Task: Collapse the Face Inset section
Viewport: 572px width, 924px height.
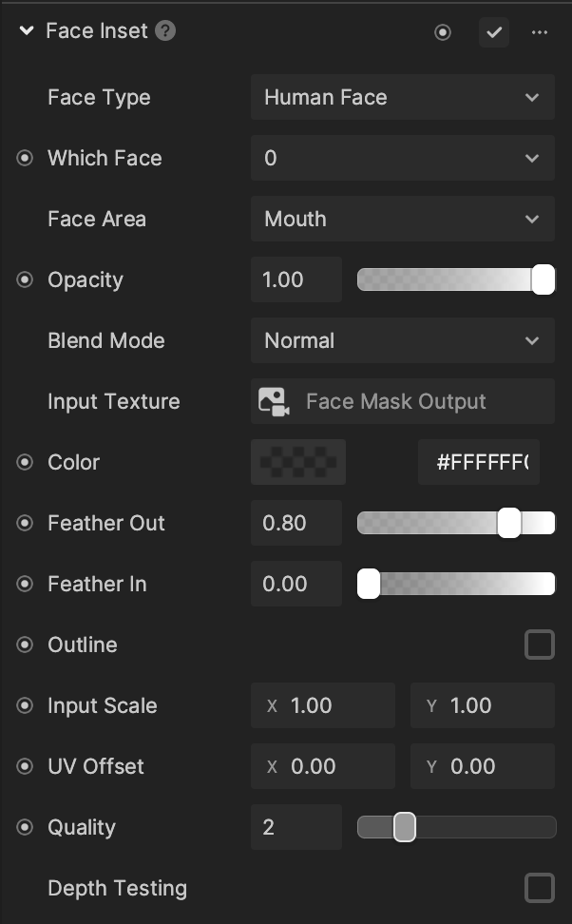Action: (x=26, y=30)
